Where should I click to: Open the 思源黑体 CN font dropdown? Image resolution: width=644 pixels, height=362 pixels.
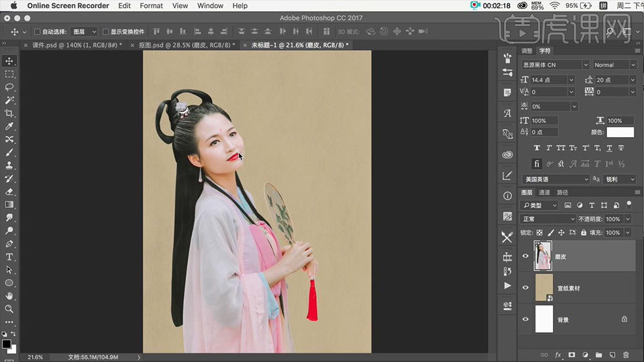point(556,65)
